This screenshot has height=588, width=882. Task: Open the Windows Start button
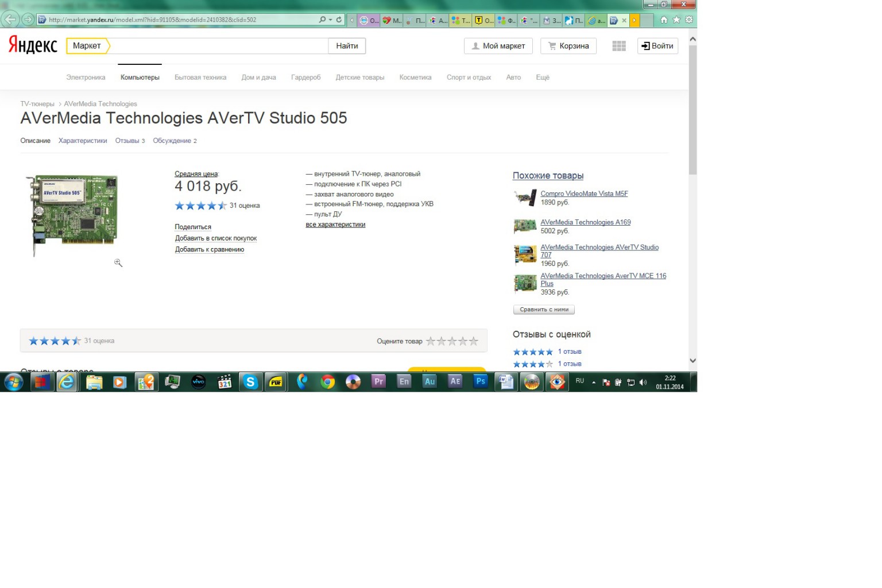pyautogui.click(x=13, y=382)
